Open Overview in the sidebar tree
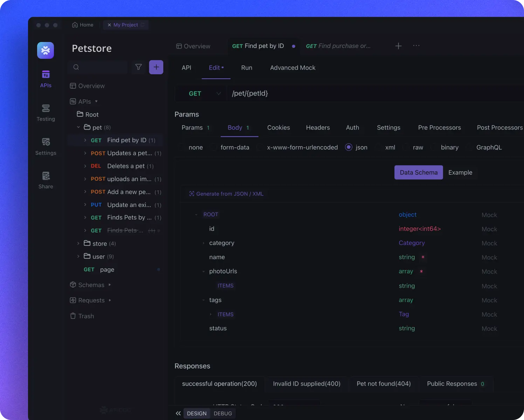This screenshot has height=420, width=524. (88, 86)
